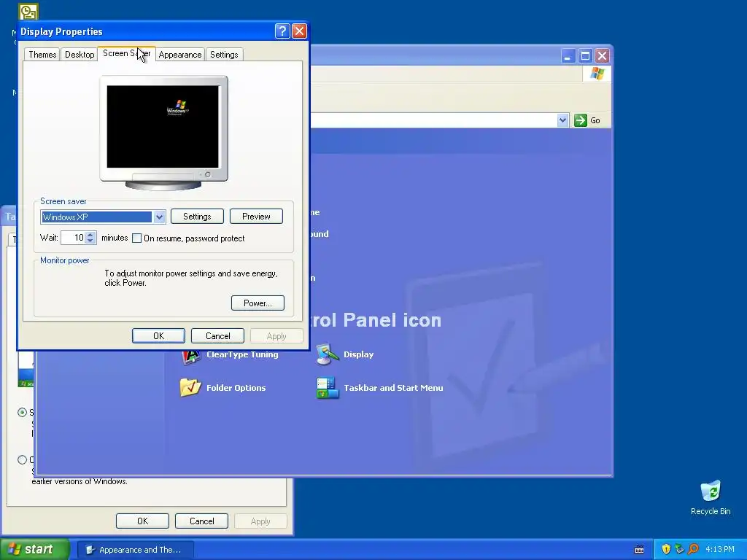Click the Preview button

tap(256, 217)
